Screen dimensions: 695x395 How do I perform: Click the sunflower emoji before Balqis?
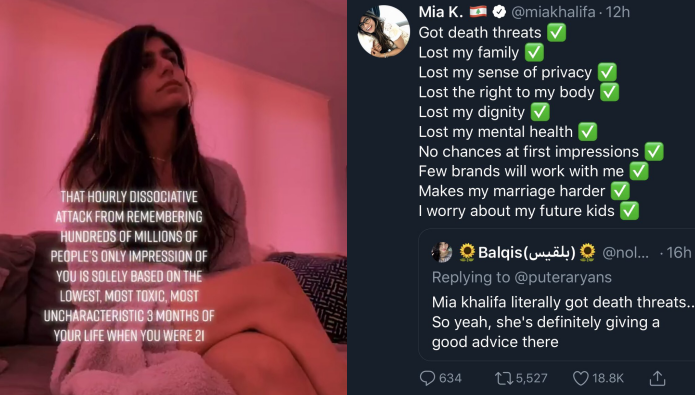tap(467, 253)
